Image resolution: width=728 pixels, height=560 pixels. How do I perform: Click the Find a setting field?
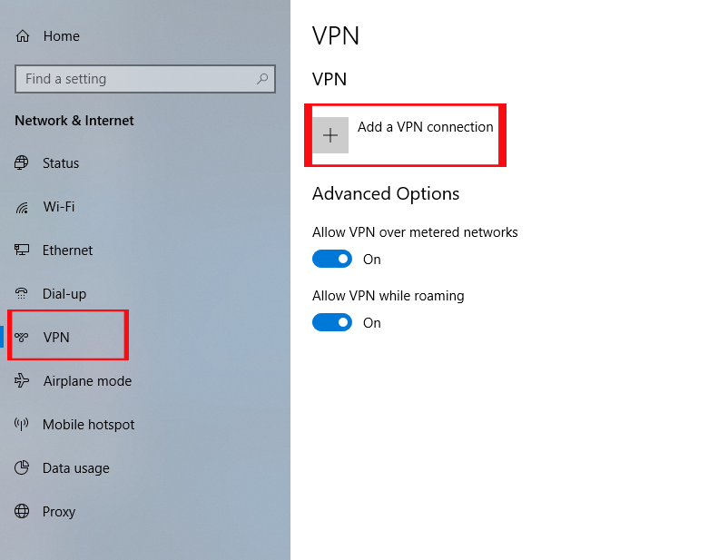pos(136,79)
